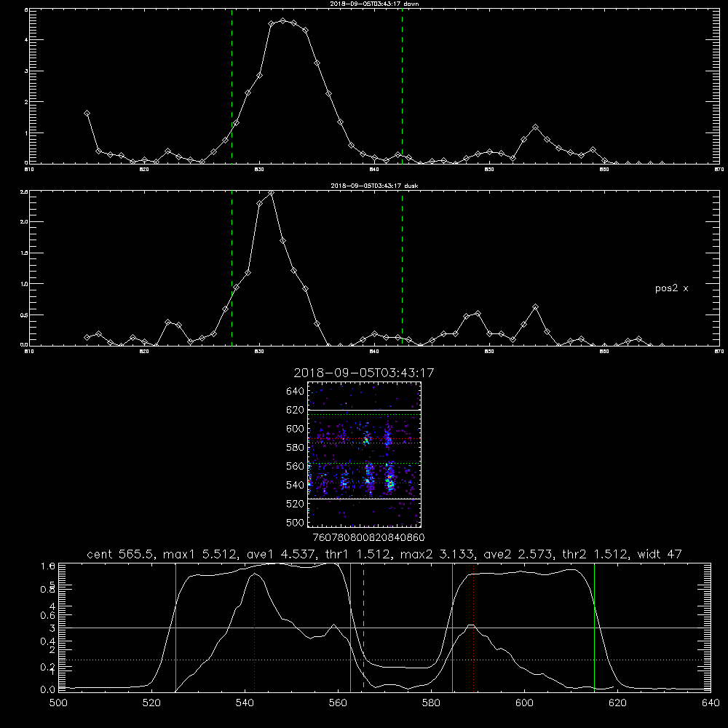Click the '560' x-axis label of bottom plot
This screenshot has height=728, width=728.
point(338,703)
